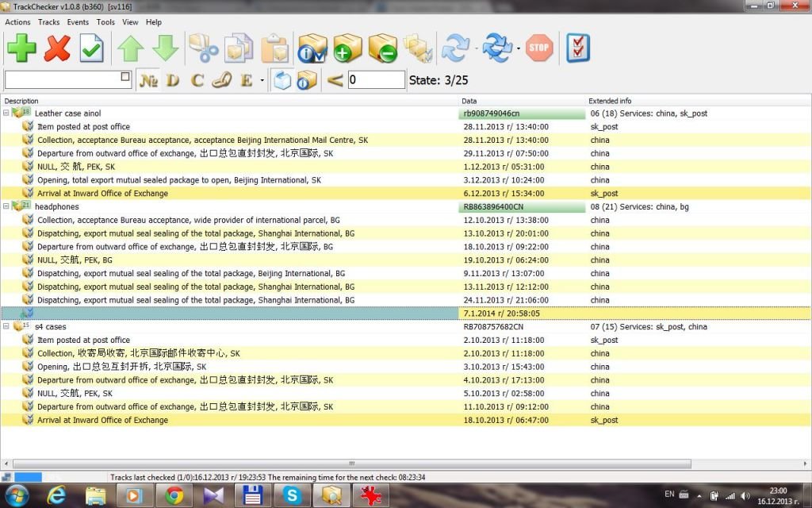Viewport: 812px width, 508px height.
Task: Toggle the № filter button
Action: point(148,80)
